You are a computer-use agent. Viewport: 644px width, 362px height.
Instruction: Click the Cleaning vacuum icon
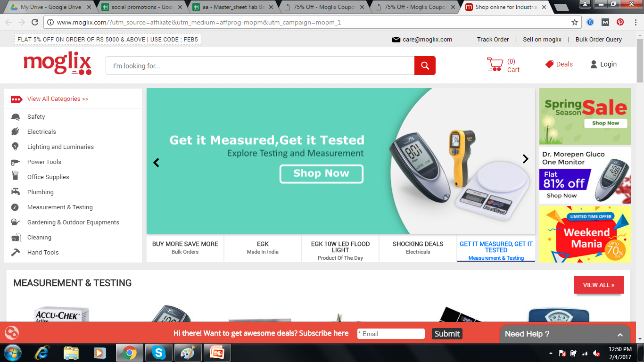[x=16, y=237]
